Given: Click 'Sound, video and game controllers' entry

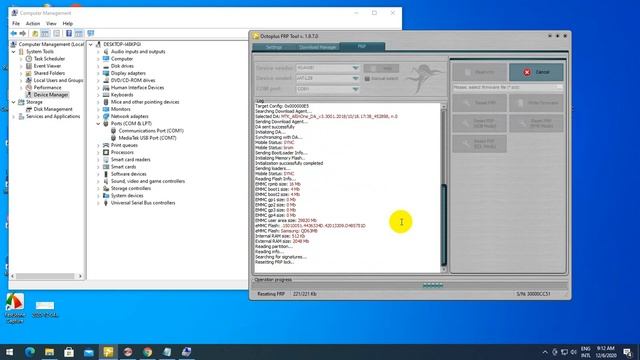Looking at the screenshot, I should 148,181.
